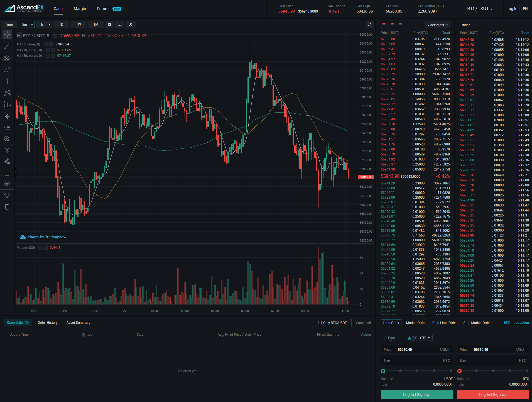Open the indicators chart icon
532x402 pixels.
[x=120, y=25]
